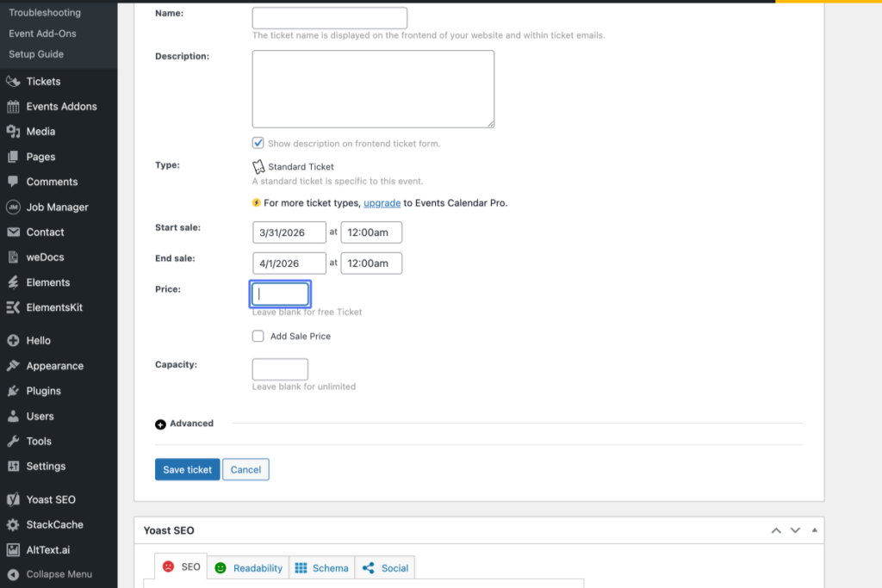This screenshot has height=588, width=882.
Task: Click the Hello plus icon
Action: coord(13,341)
